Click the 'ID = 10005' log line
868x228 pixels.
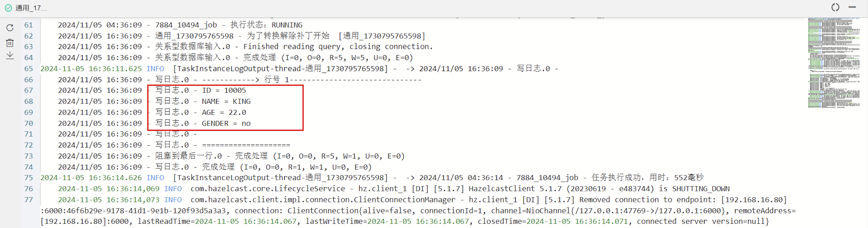[x=224, y=90]
